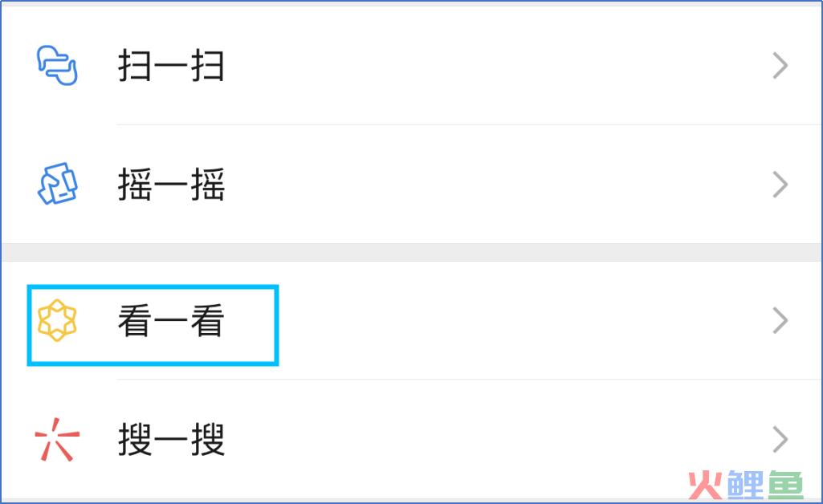823x504 pixels.
Task: Click the gray separator between menu groups
Action: tap(411, 252)
